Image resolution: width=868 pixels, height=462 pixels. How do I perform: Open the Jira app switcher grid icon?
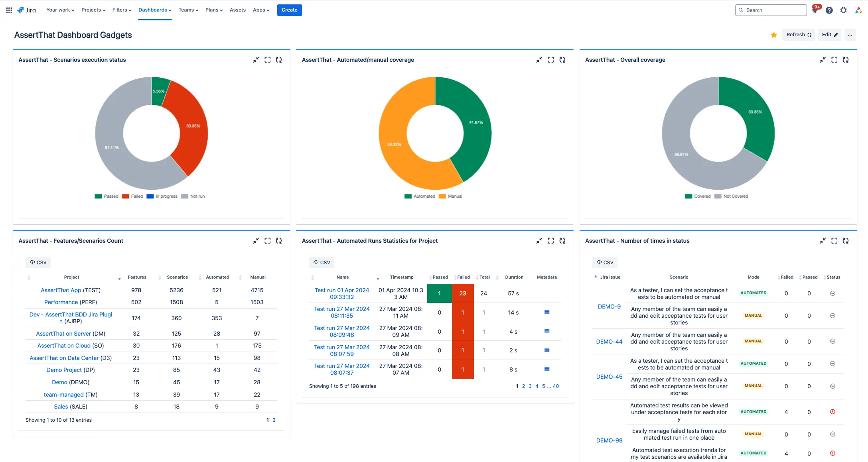coord(9,10)
